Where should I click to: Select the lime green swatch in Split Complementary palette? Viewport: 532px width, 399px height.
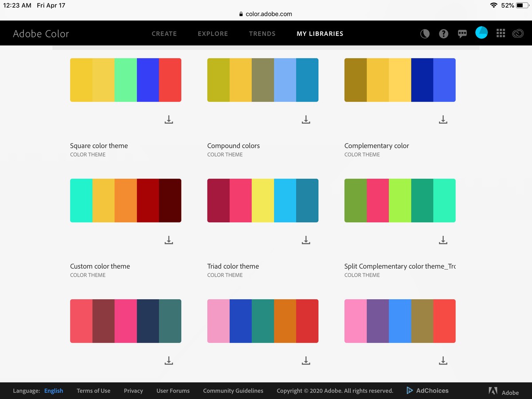(x=400, y=200)
